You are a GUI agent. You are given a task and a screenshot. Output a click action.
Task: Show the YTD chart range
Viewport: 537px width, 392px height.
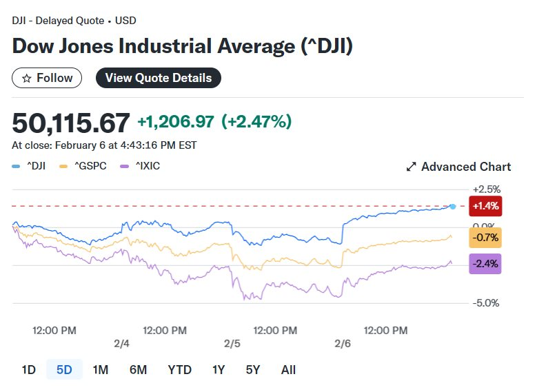[x=180, y=370]
